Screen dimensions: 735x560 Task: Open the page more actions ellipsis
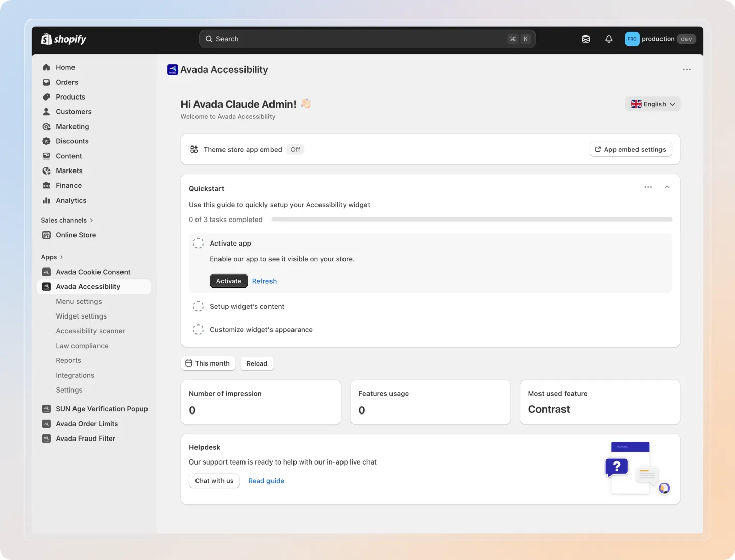pyautogui.click(x=687, y=70)
